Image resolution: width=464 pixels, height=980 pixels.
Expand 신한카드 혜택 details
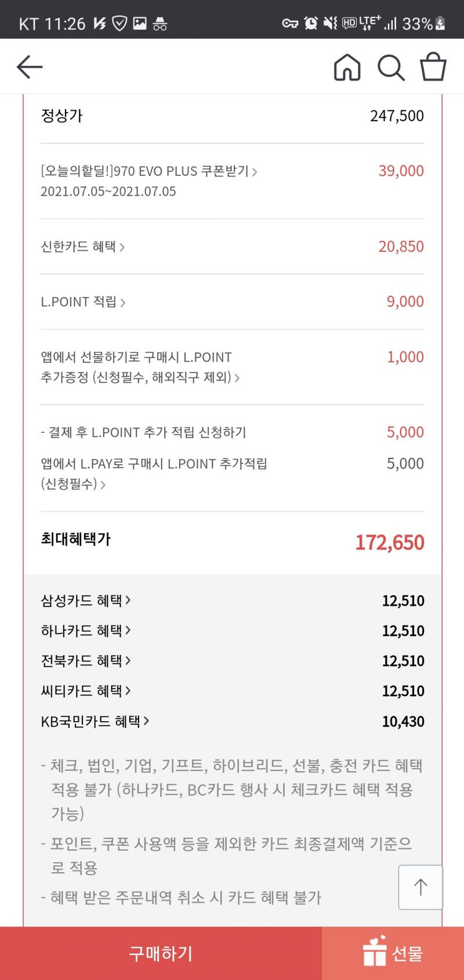(83, 247)
